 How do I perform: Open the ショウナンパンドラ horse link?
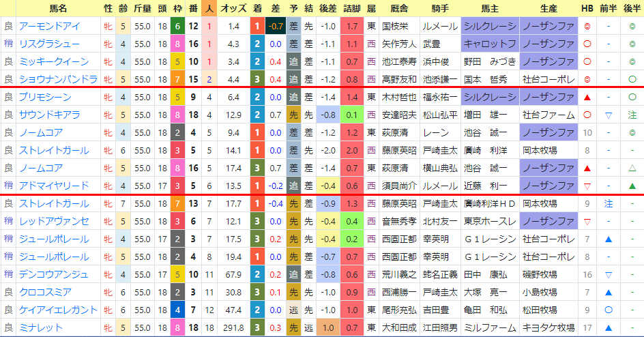pos(58,79)
